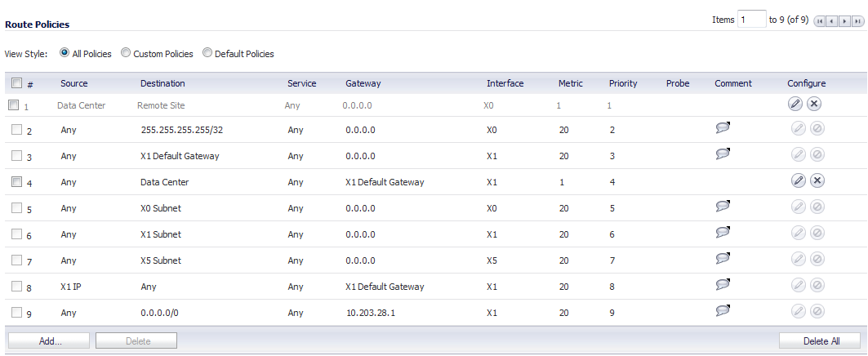Jump to first page of items
The image size is (868, 356).
pyautogui.click(x=820, y=20)
